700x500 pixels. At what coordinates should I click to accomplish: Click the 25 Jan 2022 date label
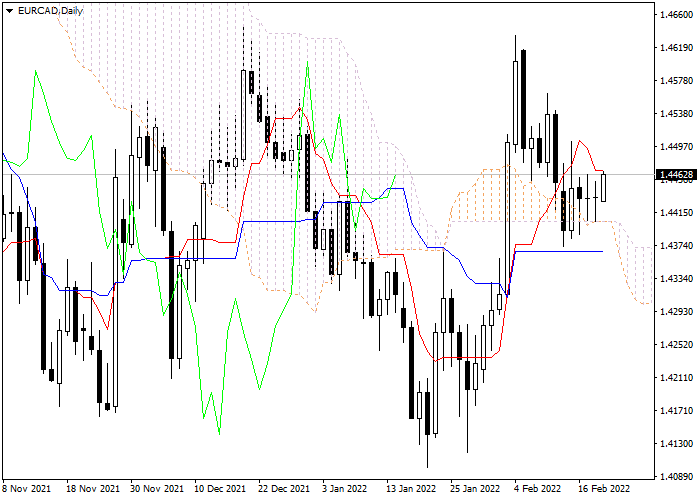475,489
